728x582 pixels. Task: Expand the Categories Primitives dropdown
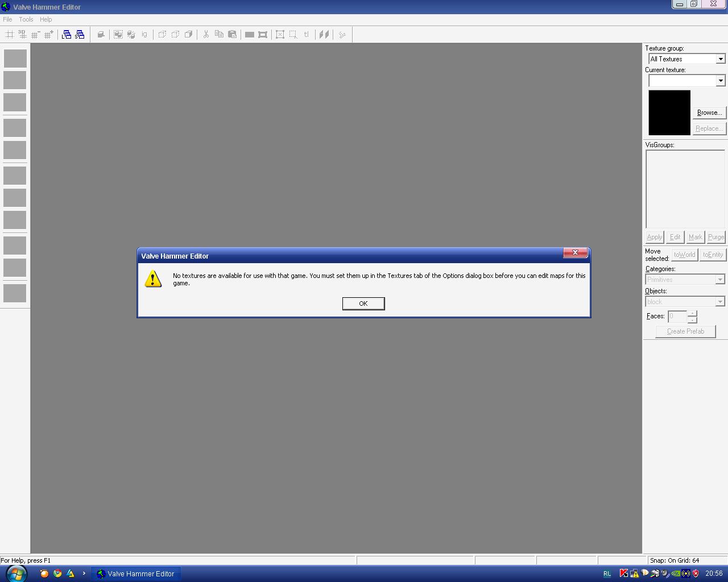point(720,280)
